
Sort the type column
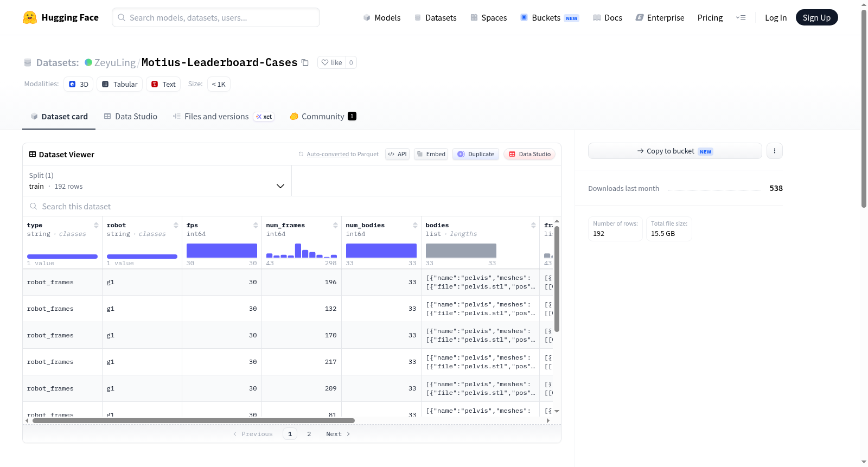click(x=96, y=225)
